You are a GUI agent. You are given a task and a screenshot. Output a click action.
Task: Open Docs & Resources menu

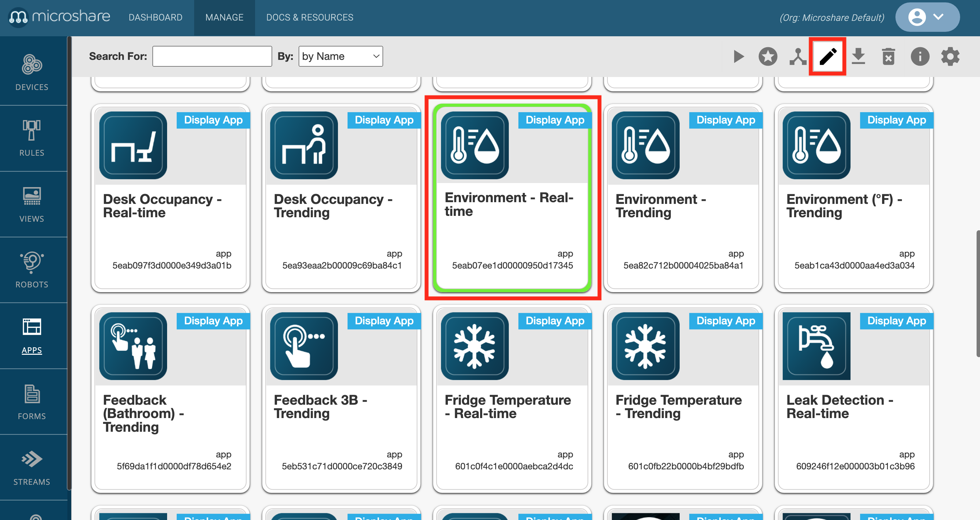click(x=310, y=17)
